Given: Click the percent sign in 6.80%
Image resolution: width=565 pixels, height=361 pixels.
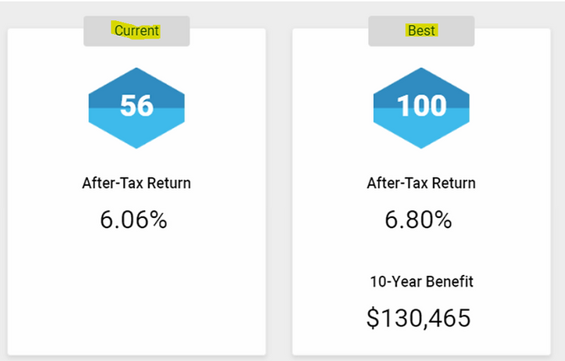Looking at the screenshot, I should 444,220.
